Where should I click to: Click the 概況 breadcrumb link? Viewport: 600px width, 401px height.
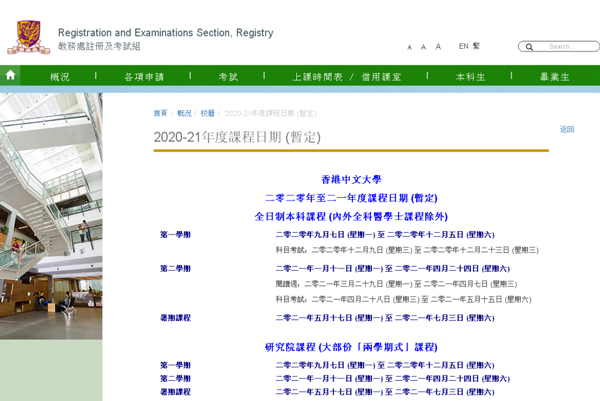point(184,113)
